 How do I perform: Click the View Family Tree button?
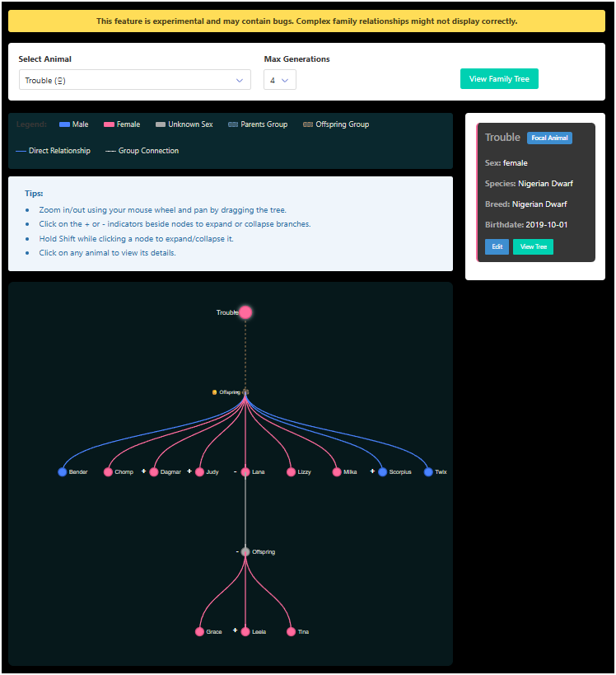(x=499, y=79)
